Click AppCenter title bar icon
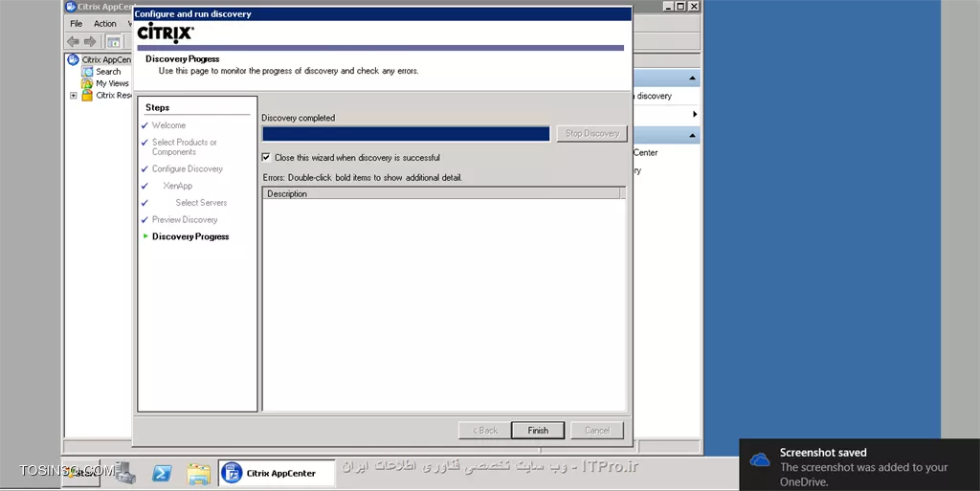 tap(71, 7)
